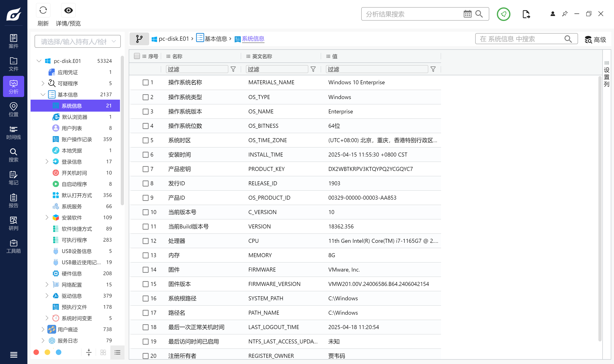Check the row 12 处理器 checkbox
The image size is (614, 364).
point(145,241)
